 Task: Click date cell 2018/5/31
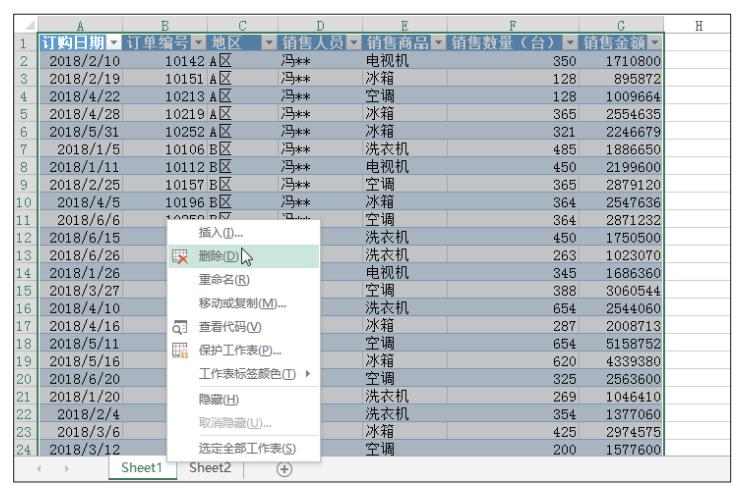(80, 132)
